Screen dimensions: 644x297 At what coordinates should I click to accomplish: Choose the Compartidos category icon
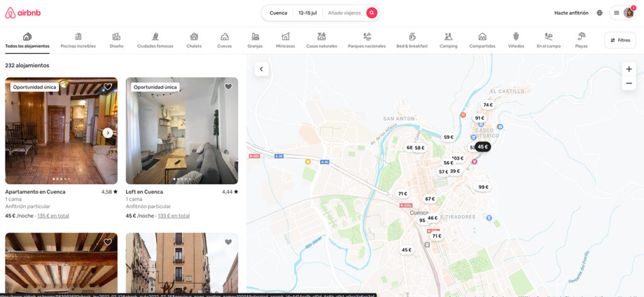(x=482, y=36)
